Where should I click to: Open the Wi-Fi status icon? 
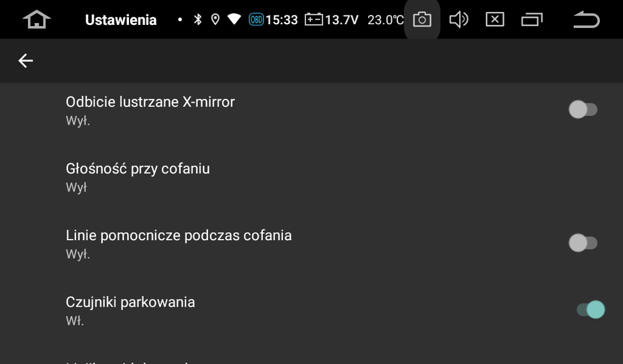pos(233,19)
